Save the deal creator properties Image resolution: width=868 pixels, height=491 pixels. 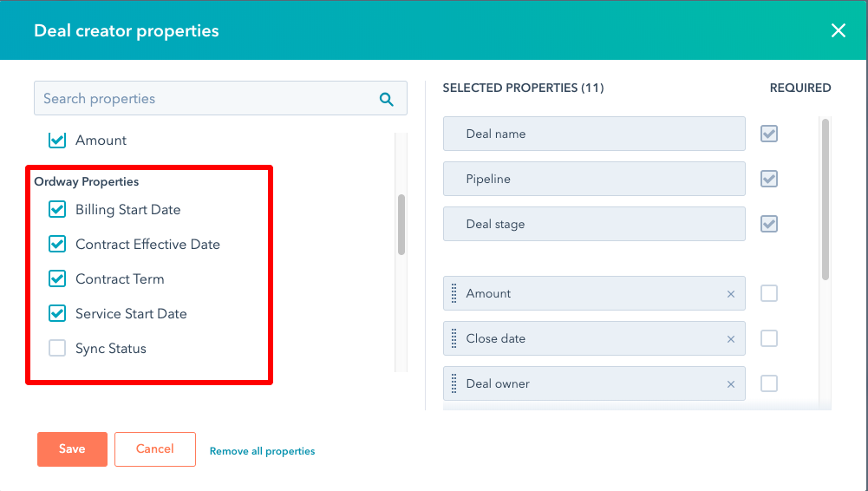point(72,449)
